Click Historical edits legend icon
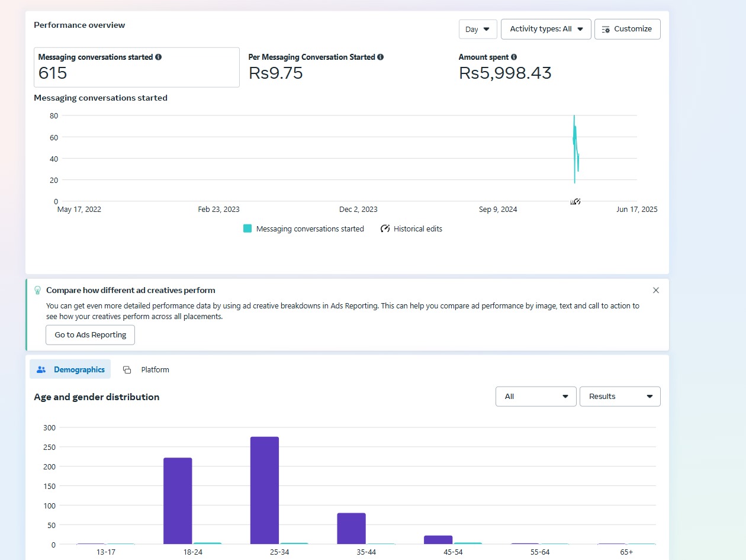This screenshot has height=560, width=746. (x=385, y=228)
